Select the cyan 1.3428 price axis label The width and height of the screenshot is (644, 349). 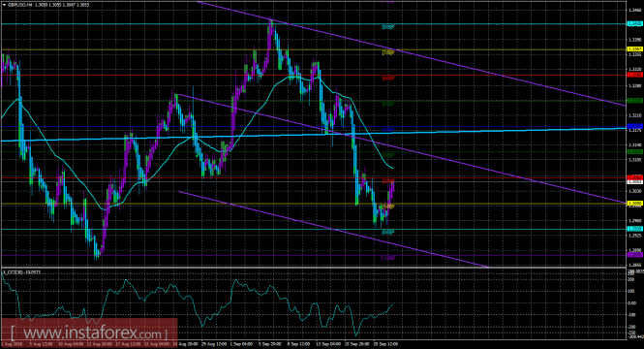pyautogui.click(x=634, y=24)
